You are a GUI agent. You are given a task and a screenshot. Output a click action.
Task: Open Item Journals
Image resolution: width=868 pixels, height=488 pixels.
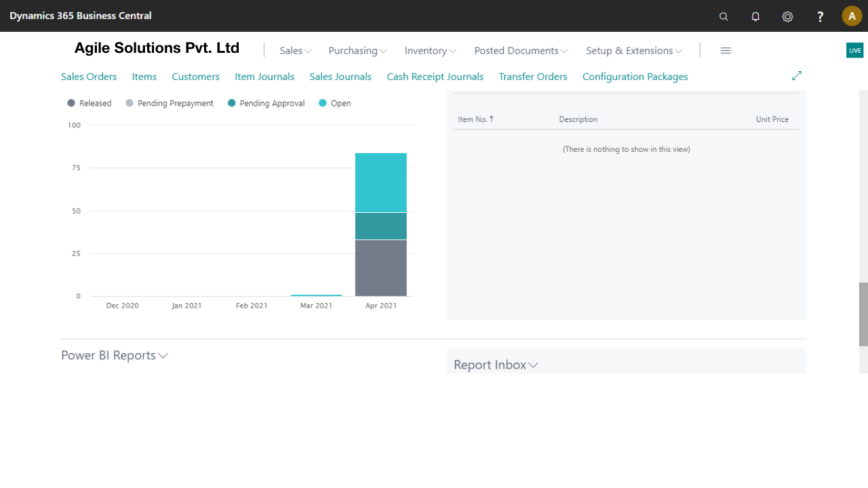point(264,77)
